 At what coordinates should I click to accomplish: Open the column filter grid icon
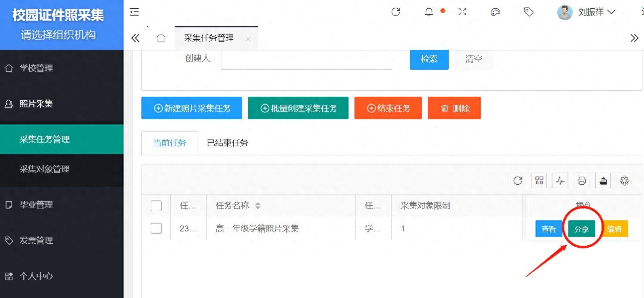539,181
